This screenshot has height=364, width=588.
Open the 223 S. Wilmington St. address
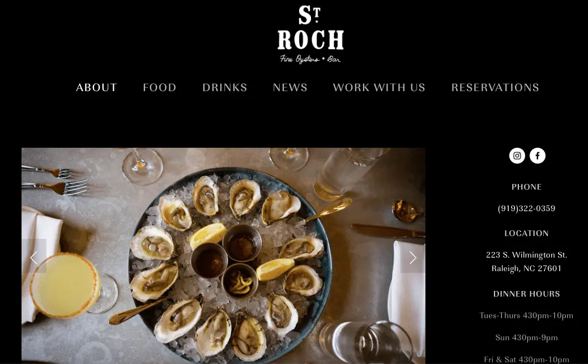tap(526, 255)
